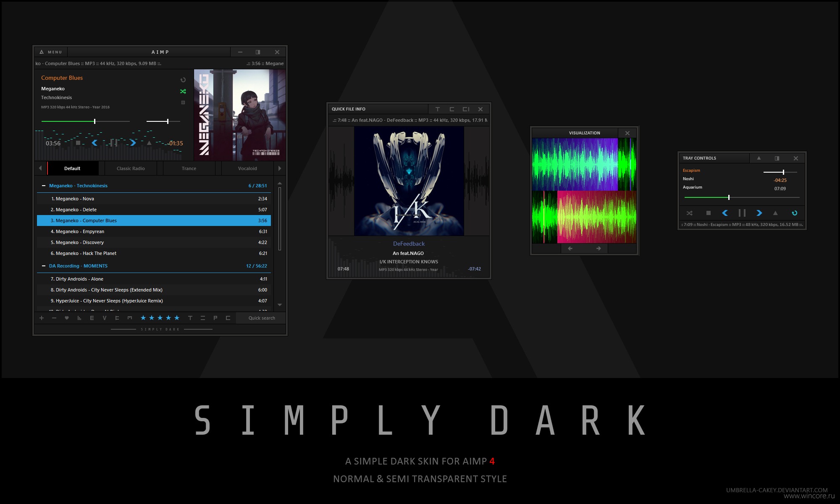Click DeFeedback title in Quick File Info
The image size is (840, 504).
409,244
